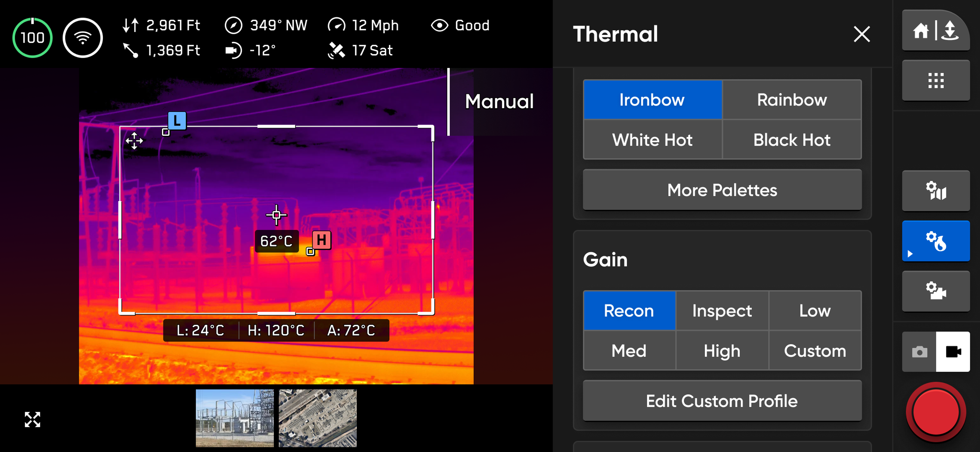Open the map settings gear icon
The image size is (980, 452).
pos(936,191)
